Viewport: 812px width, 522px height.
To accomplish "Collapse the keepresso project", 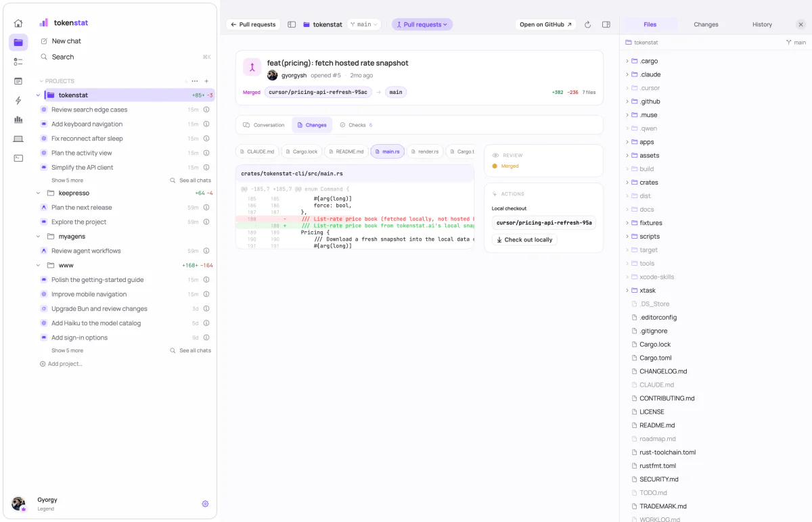I will [39, 193].
